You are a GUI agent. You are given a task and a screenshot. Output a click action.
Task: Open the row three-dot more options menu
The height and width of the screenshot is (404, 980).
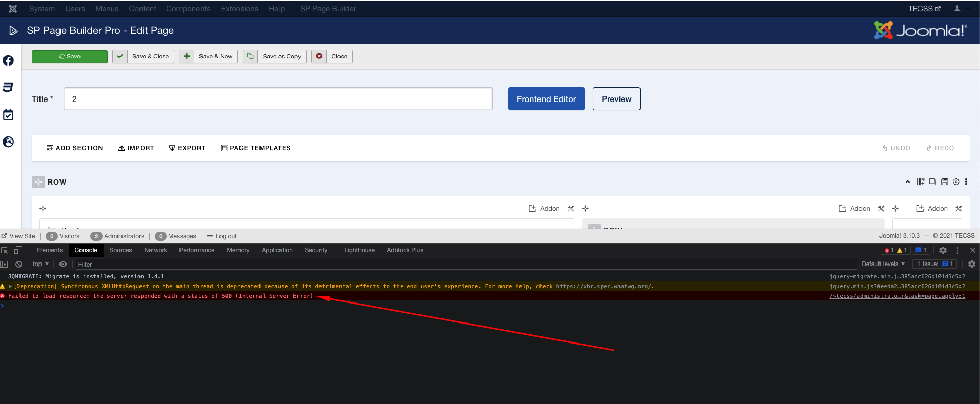click(966, 182)
